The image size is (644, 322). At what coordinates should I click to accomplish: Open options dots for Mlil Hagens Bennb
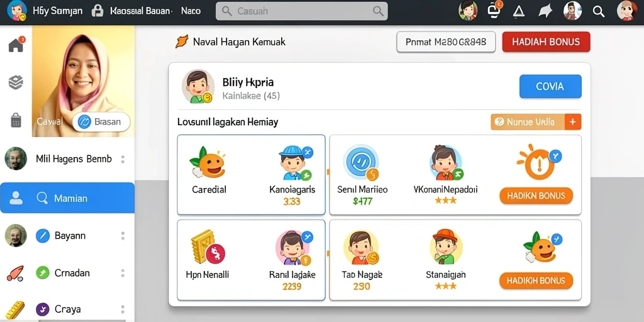point(123,159)
